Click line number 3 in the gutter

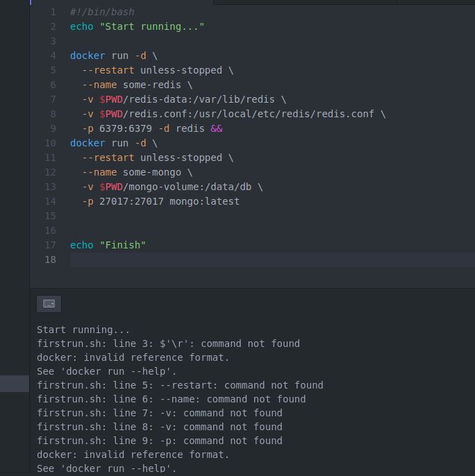53,42
